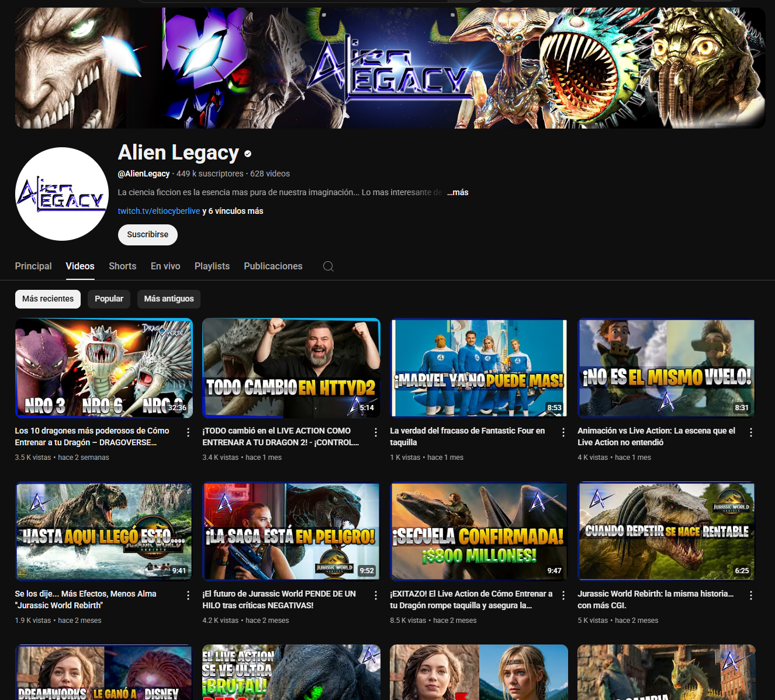The image size is (775, 700).
Task: Play the TODO CAMBIO EN HTTYD2 thumbnail
Action: click(x=292, y=368)
